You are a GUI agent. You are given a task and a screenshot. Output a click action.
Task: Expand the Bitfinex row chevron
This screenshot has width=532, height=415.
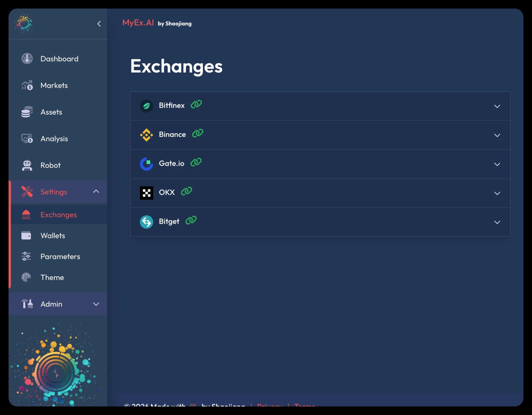pos(497,106)
